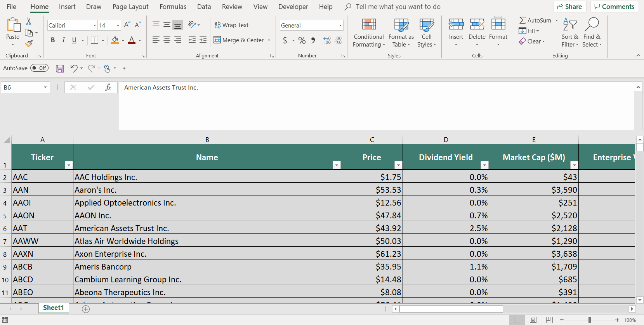
Task: Click the Insert Function fx icon
Action: [108, 87]
